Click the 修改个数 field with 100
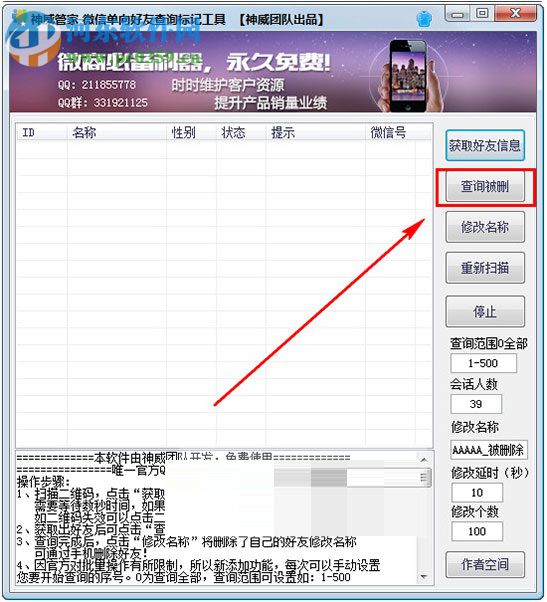Viewport: 547px width, 602px height. tap(477, 532)
